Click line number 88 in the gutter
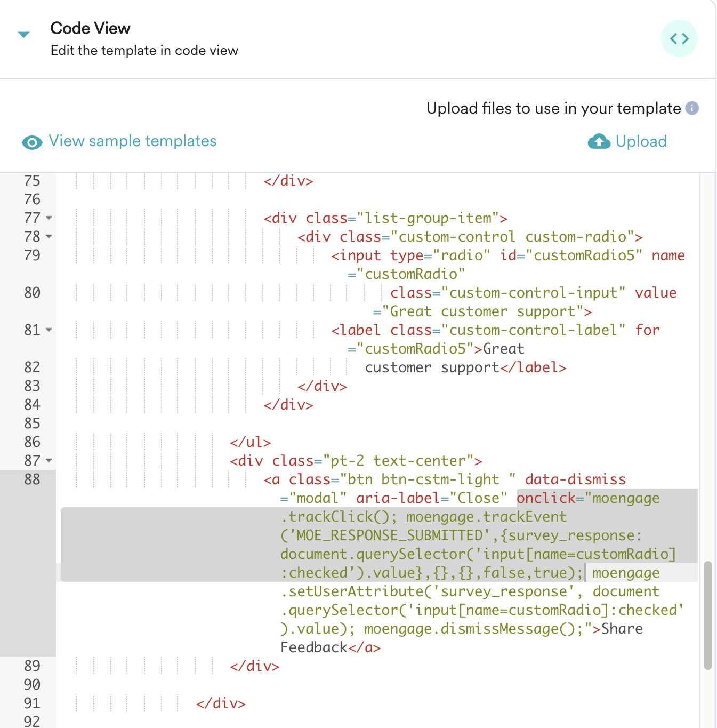The width and height of the screenshot is (717, 728). tap(32, 479)
